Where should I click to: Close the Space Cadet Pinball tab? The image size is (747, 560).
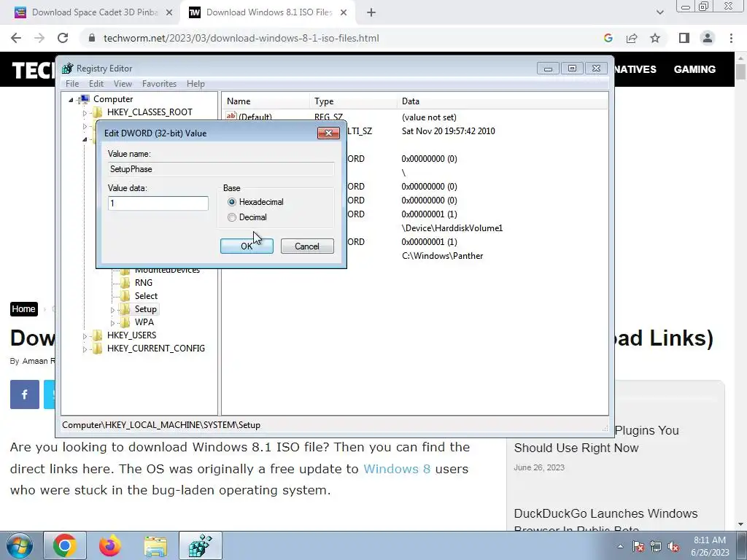click(x=169, y=13)
